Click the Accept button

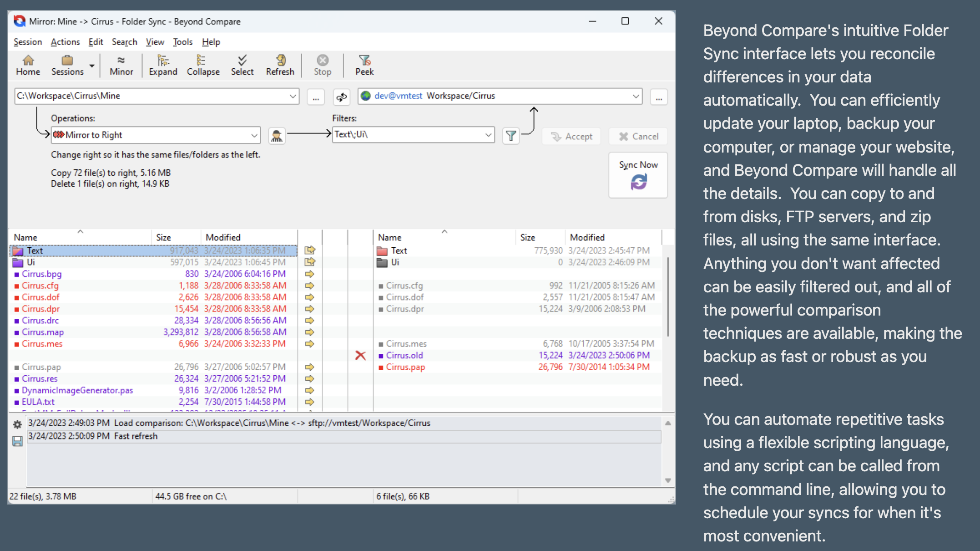click(571, 137)
